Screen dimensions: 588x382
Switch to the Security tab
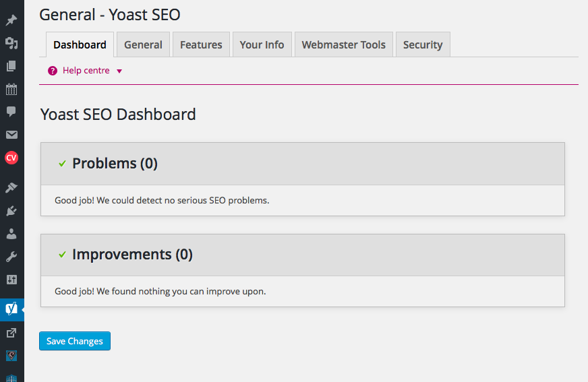(x=423, y=44)
